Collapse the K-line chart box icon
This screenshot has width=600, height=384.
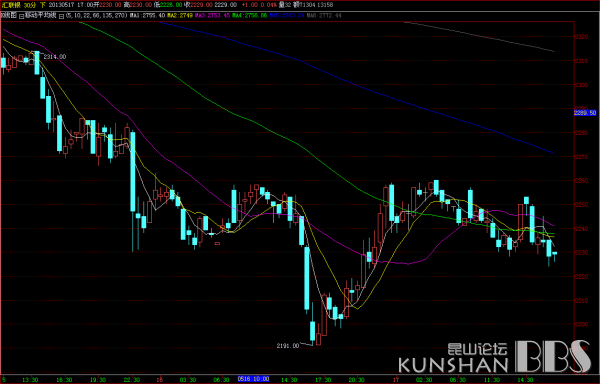pyautogui.click(x=21, y=16)
